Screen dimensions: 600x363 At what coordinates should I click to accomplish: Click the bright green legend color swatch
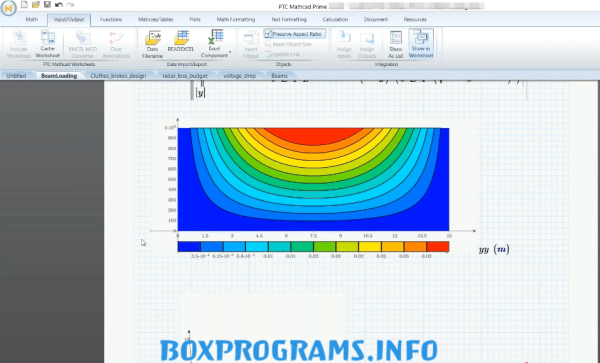[325, 247]
